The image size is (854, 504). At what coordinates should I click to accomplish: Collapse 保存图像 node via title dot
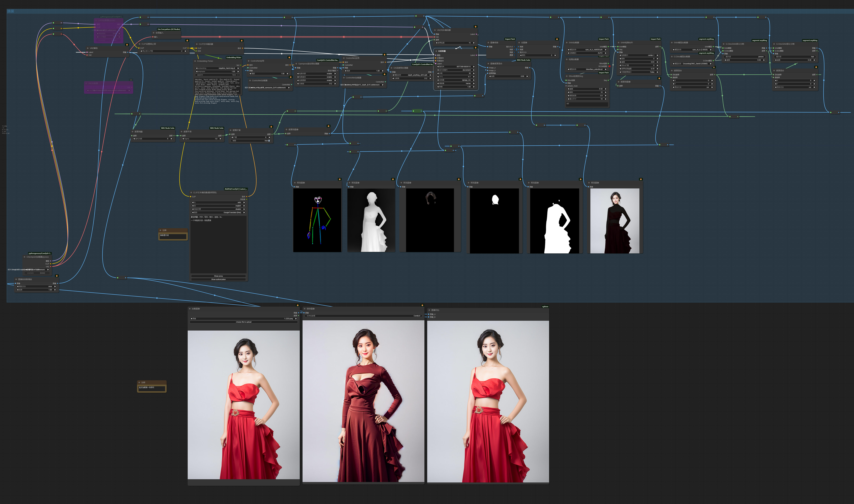(x=305, y=309)
